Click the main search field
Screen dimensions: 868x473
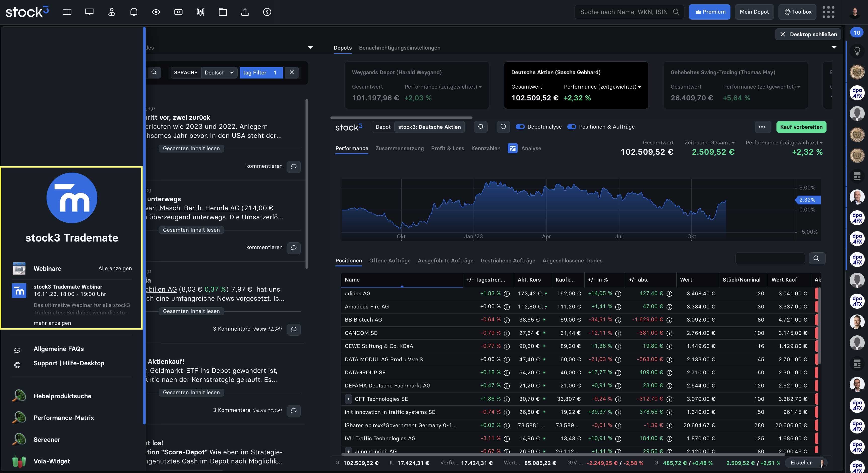[629, 12]
